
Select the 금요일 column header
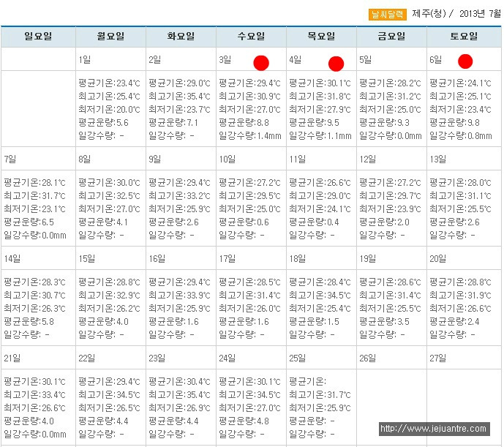[x=391, y=37]
